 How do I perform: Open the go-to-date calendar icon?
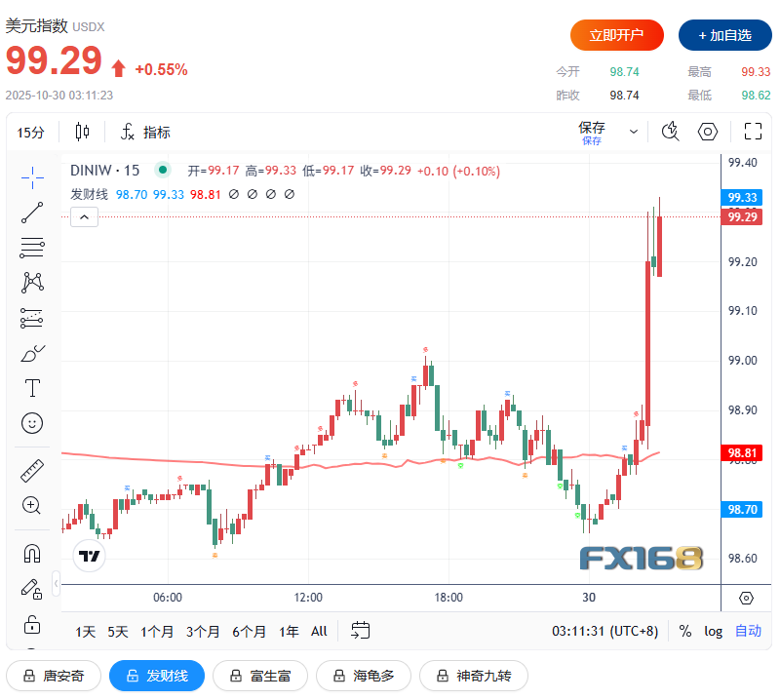pos(360,631)
